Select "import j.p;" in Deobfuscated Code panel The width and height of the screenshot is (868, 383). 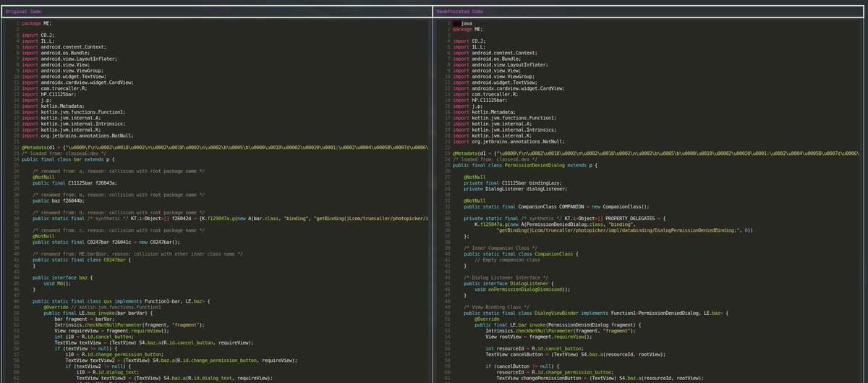tap(467, 106)
